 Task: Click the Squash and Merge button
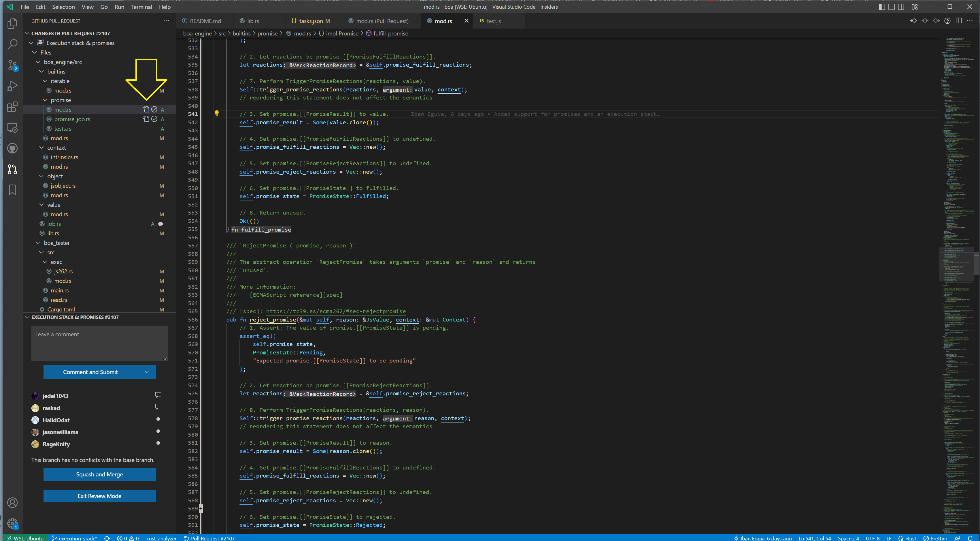[x=99, y=474]
